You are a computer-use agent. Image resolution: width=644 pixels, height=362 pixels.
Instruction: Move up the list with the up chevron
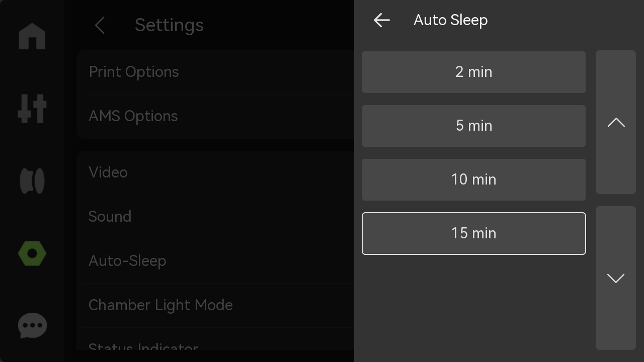click(616, 122)
